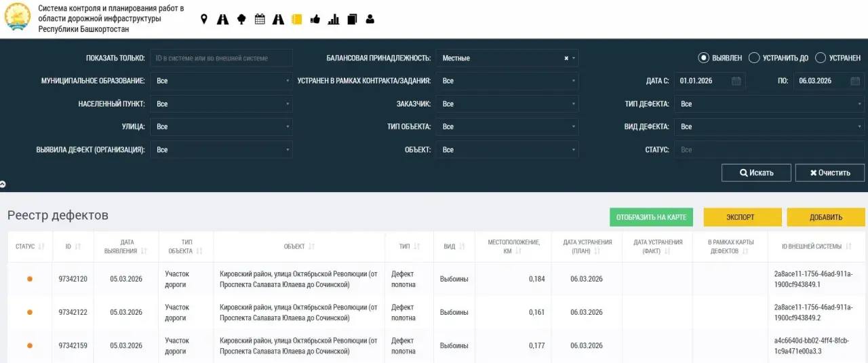This screenshot has width=868, height=363.
Task: Click the thumbs-up icon in header
Action: point(315,20)
